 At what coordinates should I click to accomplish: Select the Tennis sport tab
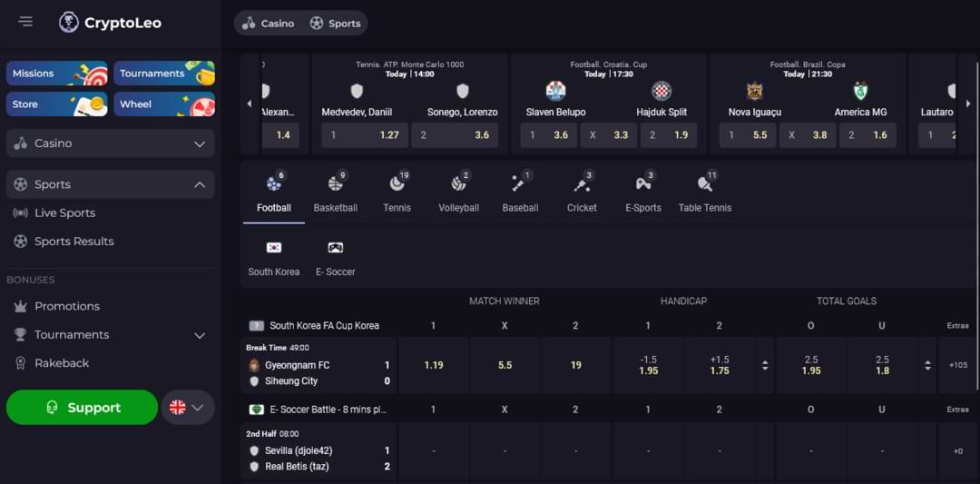click(397, 192)
